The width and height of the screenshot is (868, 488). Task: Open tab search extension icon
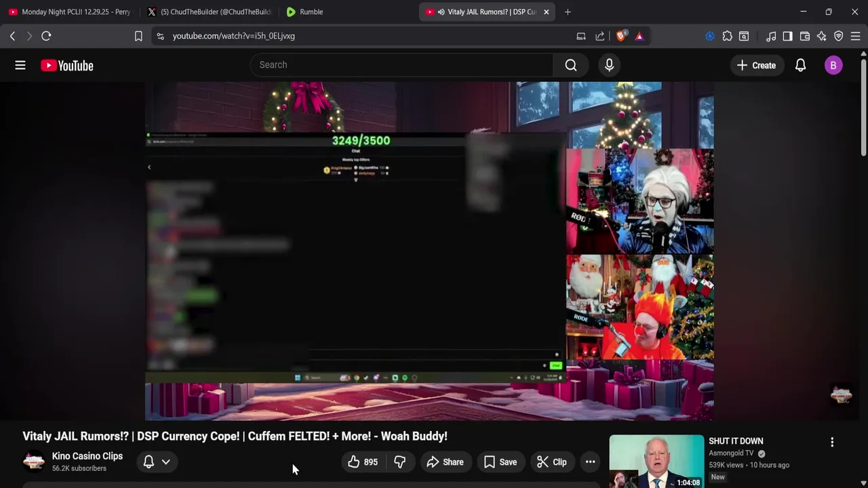tap(744, 36)
